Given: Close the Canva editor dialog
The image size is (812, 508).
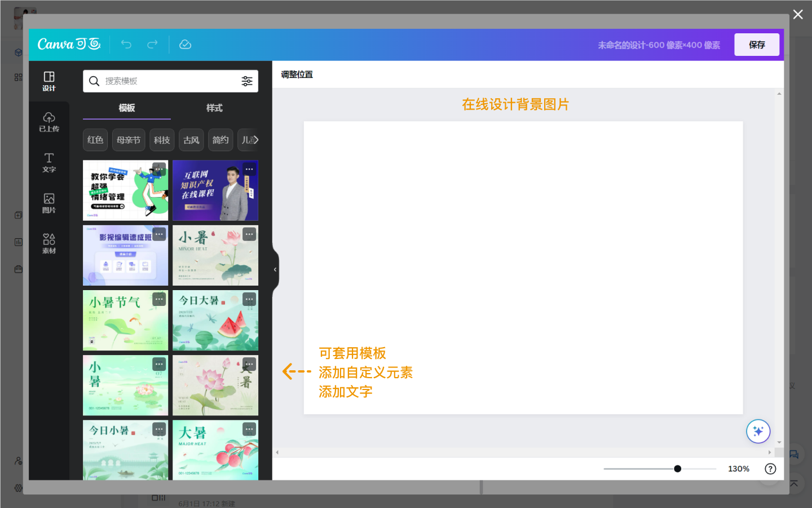Looking at the screenshot, I should (798, 15).
